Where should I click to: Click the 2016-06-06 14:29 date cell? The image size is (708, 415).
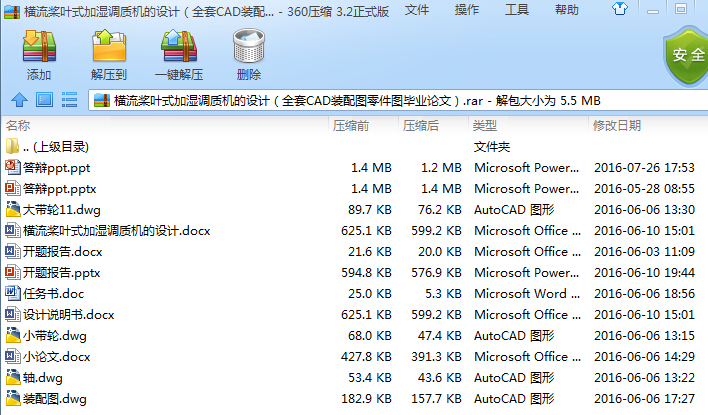[644, 357]
